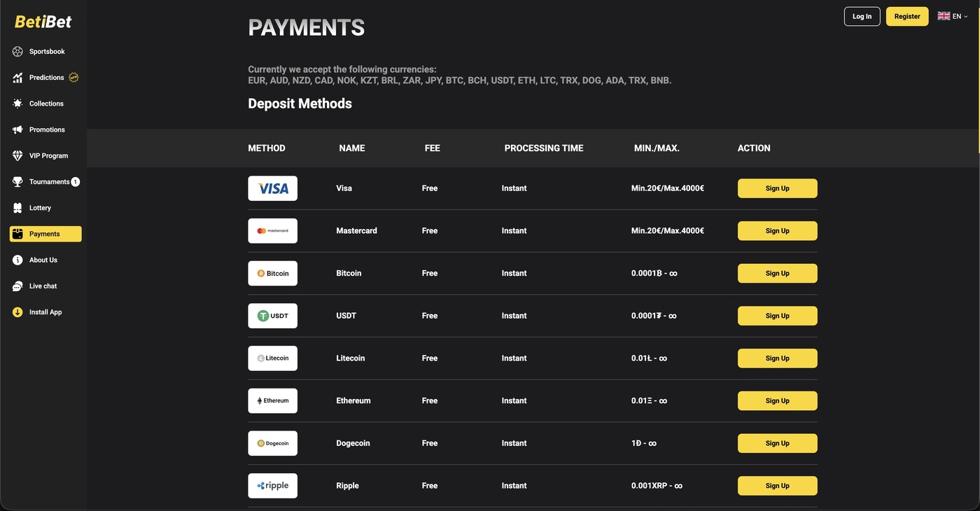Click the UK flag icon
Screen dimensions: 980x511
click(944, 16)
